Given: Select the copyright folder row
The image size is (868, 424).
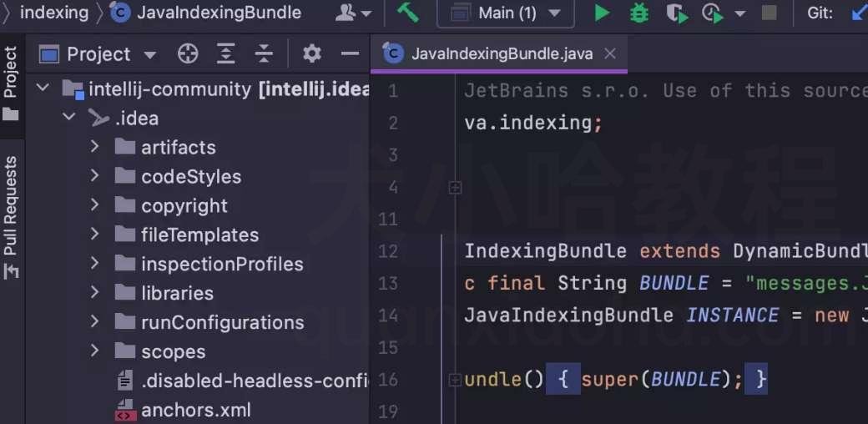Looking at the screenshot, I should point(198,206).
